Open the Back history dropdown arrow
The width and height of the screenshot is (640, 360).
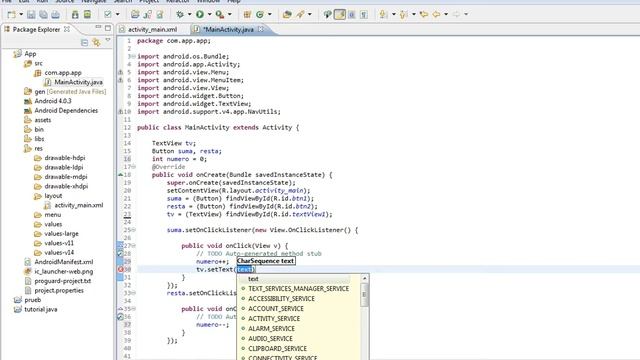[446, 15]
